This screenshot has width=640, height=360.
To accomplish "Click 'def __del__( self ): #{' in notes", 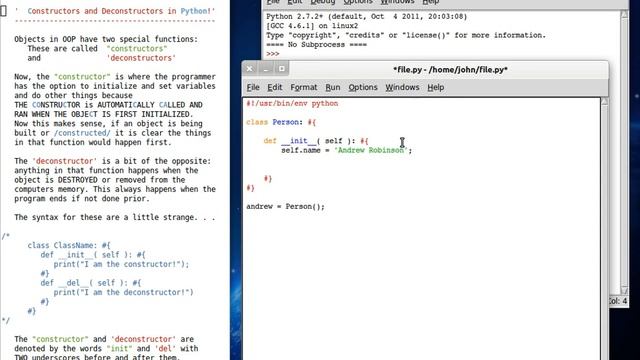I will [91, 283].
